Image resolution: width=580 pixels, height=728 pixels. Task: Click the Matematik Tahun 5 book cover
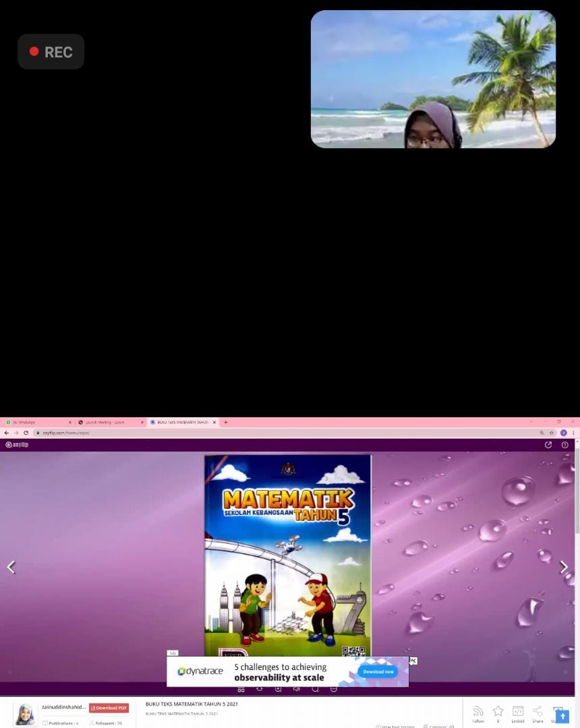pyautogui.click(x=288, y=555)
